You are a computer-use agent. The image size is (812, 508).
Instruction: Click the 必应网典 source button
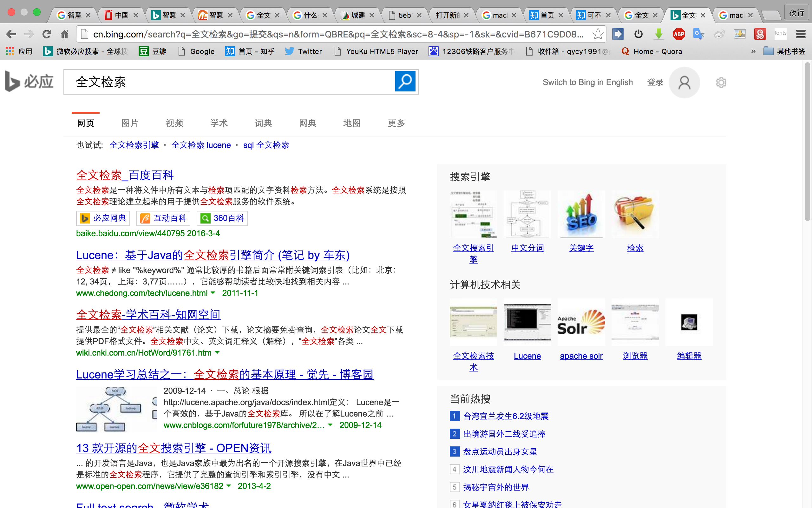103,218
